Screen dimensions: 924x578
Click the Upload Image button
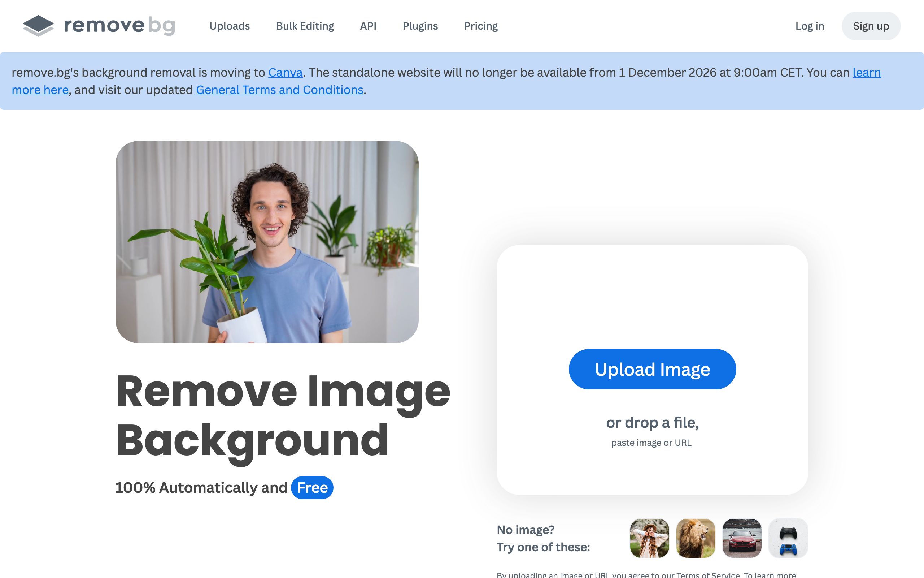652,369
